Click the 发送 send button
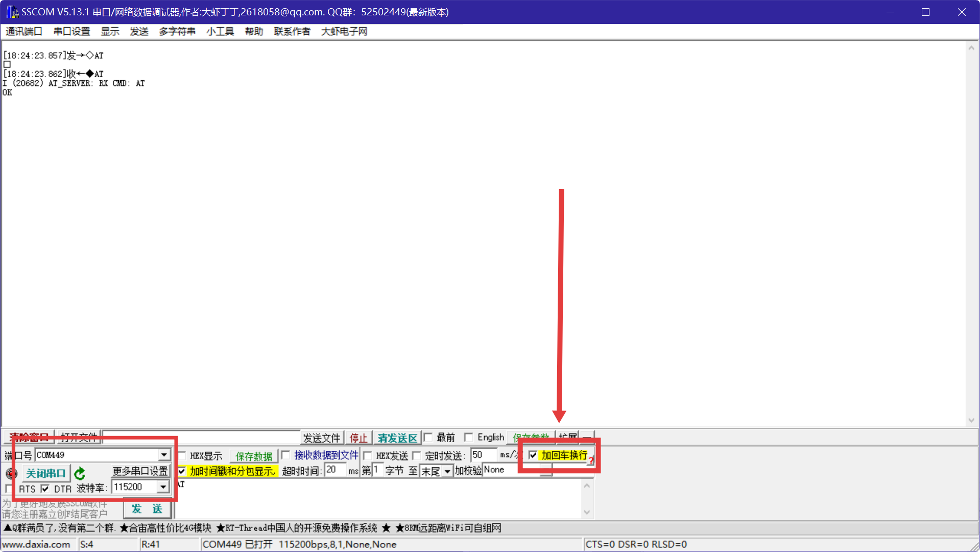Viewport: 980px width, 552px height. coord(147,509)
